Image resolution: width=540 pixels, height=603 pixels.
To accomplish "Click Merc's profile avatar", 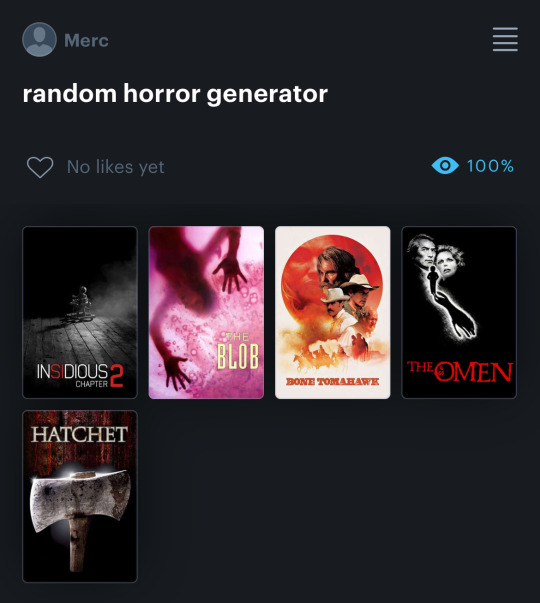I will pyautogui.click(x=39, y=39).
